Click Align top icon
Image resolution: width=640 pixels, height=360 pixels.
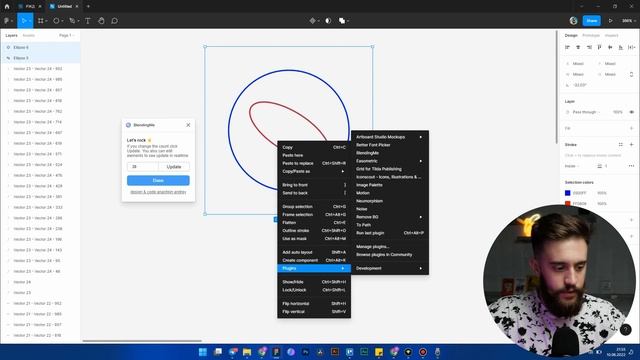(600, 47)
